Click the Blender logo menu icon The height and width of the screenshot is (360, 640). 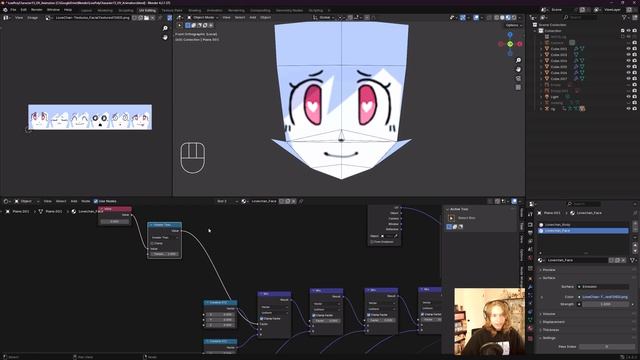5,9
